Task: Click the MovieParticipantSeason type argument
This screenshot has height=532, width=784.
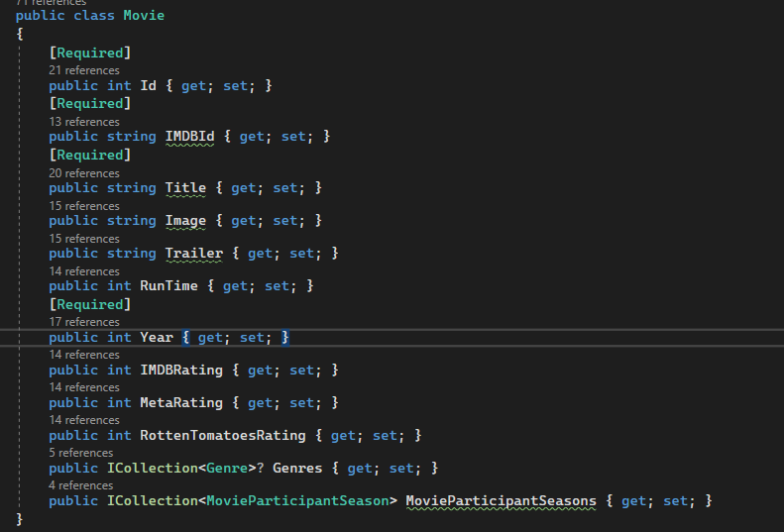Action: (x=297, y=501)
